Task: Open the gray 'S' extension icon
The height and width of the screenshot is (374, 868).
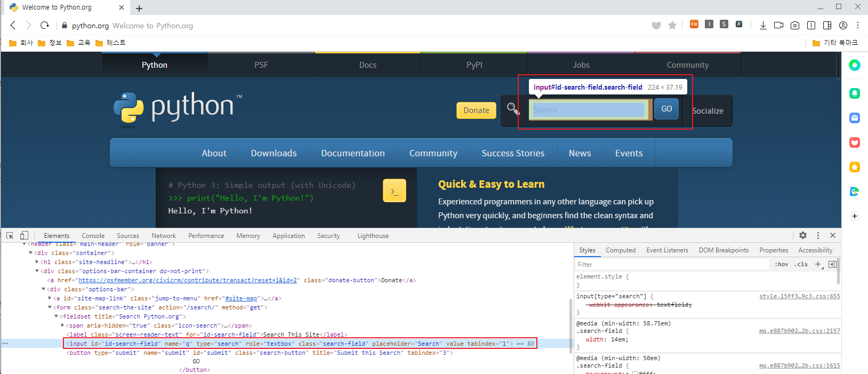Action: coord(724,24)
